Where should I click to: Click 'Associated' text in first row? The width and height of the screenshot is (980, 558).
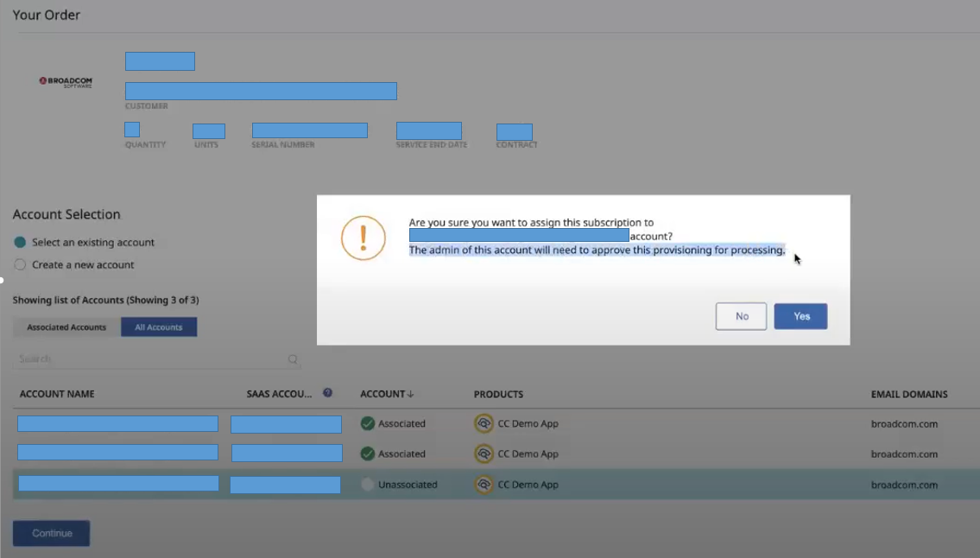tap(401, 424)
